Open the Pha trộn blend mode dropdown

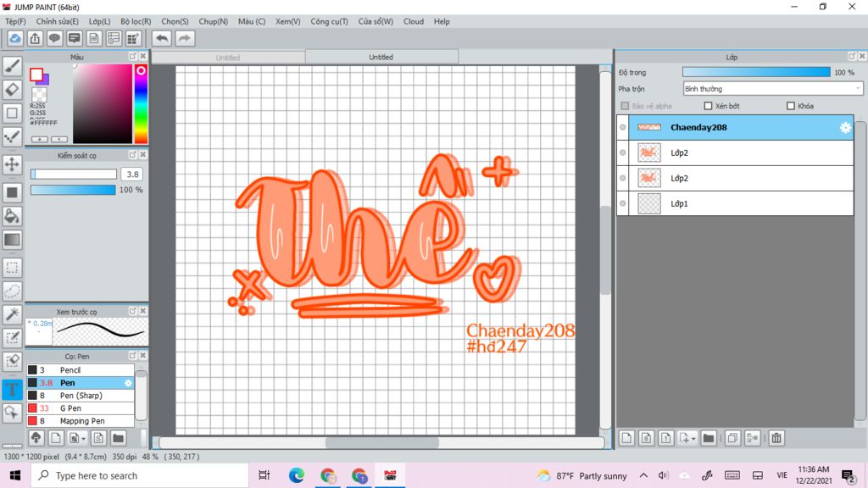coord(773,88)
